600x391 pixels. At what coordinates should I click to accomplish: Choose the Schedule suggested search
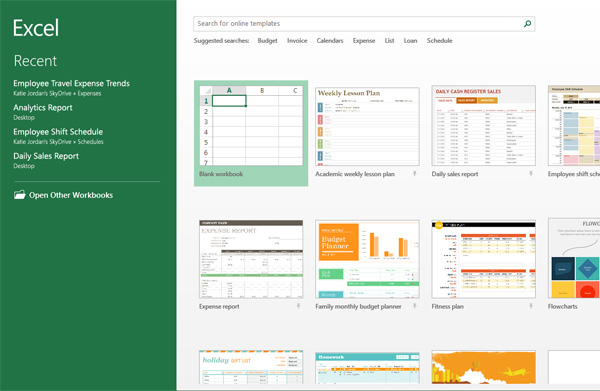pos(439,41)
